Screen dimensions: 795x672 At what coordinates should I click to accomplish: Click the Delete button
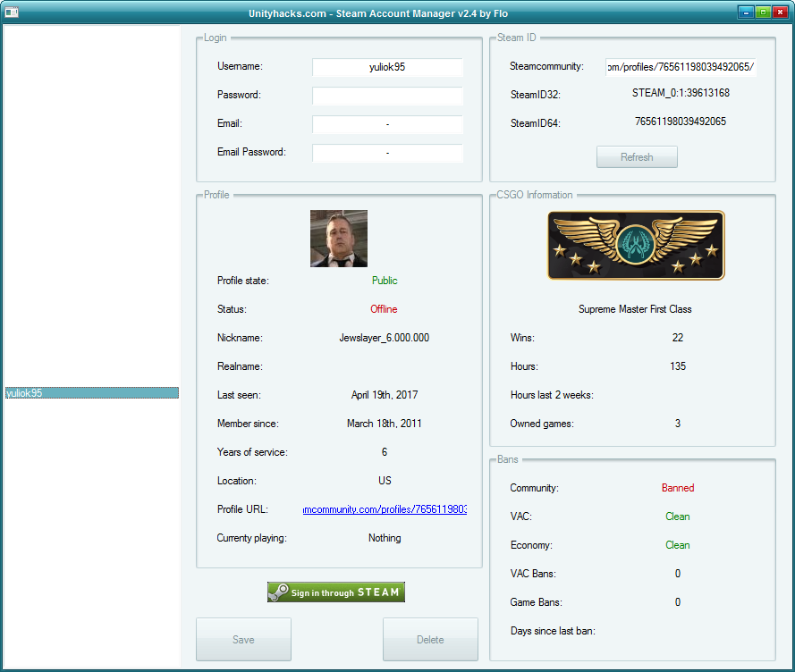click(x=430, y=640)
